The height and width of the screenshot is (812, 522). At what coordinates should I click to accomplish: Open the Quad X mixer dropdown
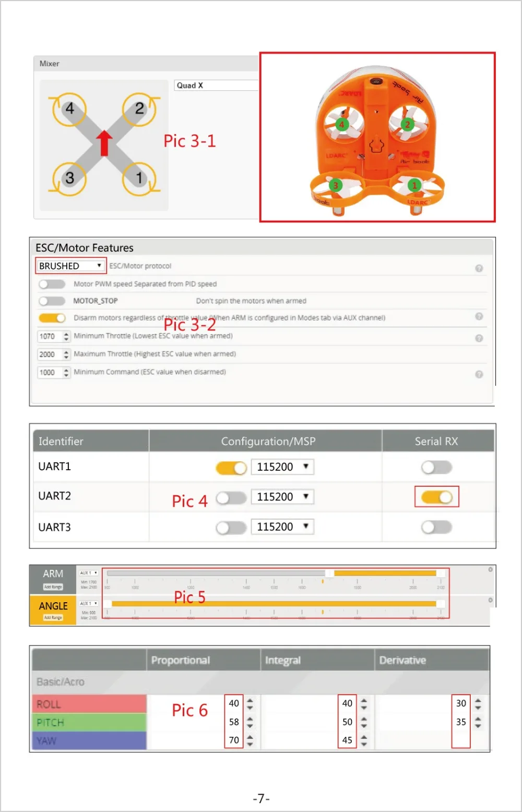point(216,86)
